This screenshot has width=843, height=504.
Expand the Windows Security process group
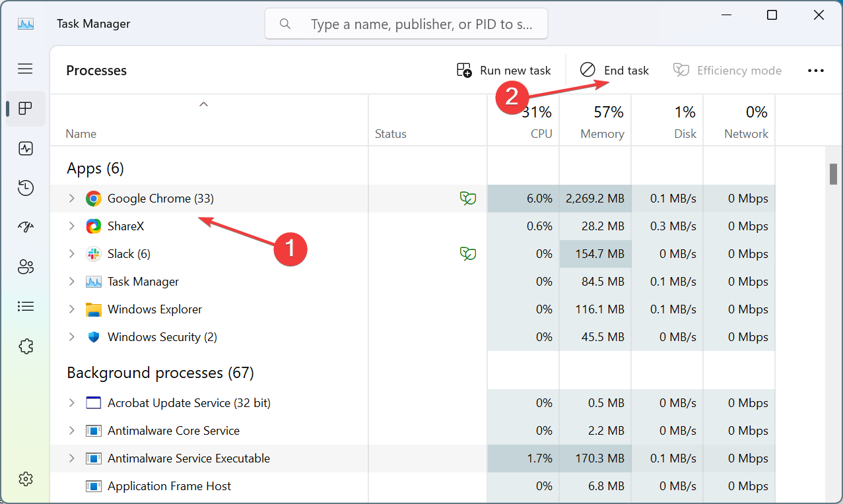[72, 337]
